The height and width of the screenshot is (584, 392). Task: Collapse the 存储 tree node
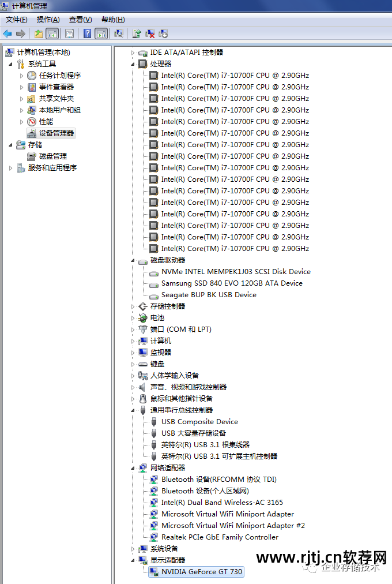(x=10, y=145)
